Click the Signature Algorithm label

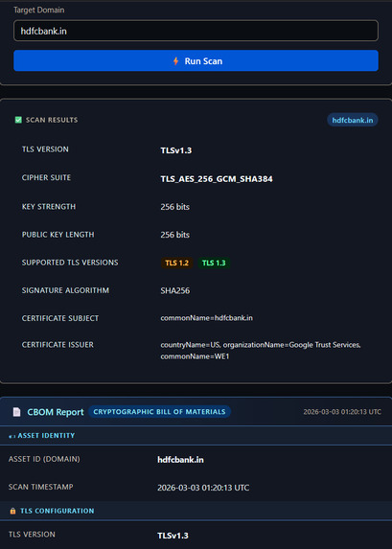click(x=65, y=290)
